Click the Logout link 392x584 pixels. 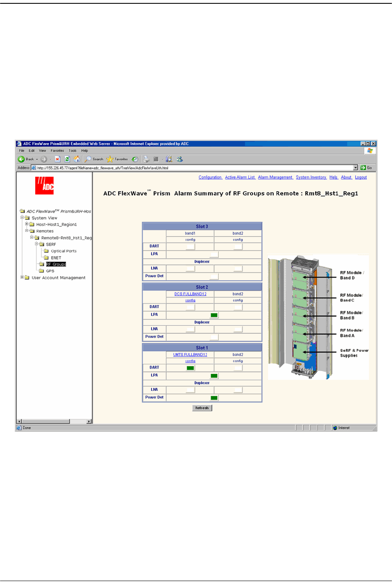361,177
